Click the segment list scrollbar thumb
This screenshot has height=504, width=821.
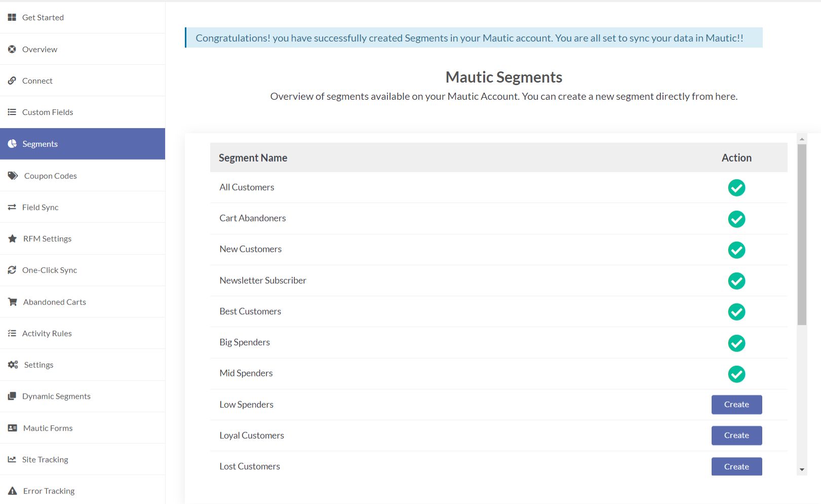pyautogui.click(x=802, y=235)
